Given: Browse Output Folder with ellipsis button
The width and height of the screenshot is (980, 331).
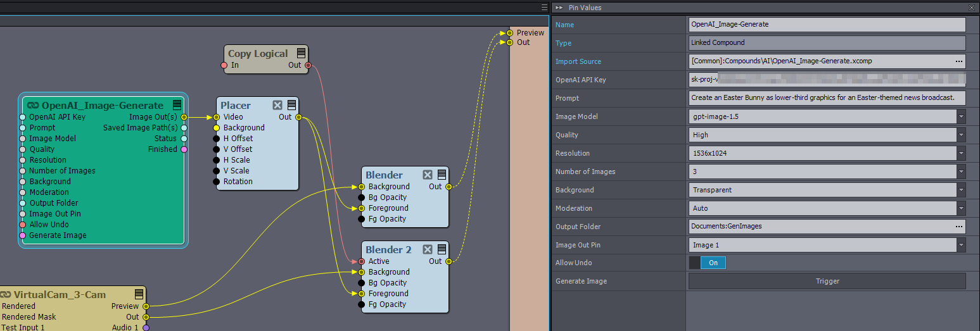Looking at the screenshot, I should [958, 227].
